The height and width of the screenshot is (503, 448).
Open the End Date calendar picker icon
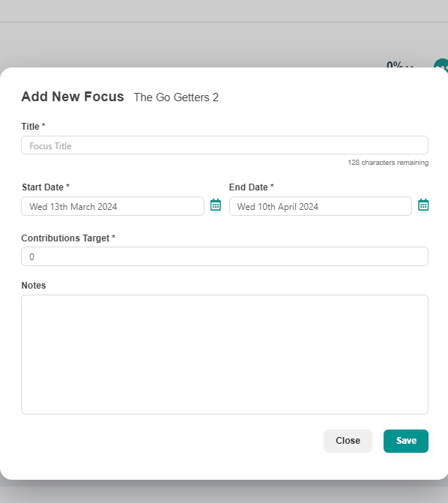[x=423, y=205]
